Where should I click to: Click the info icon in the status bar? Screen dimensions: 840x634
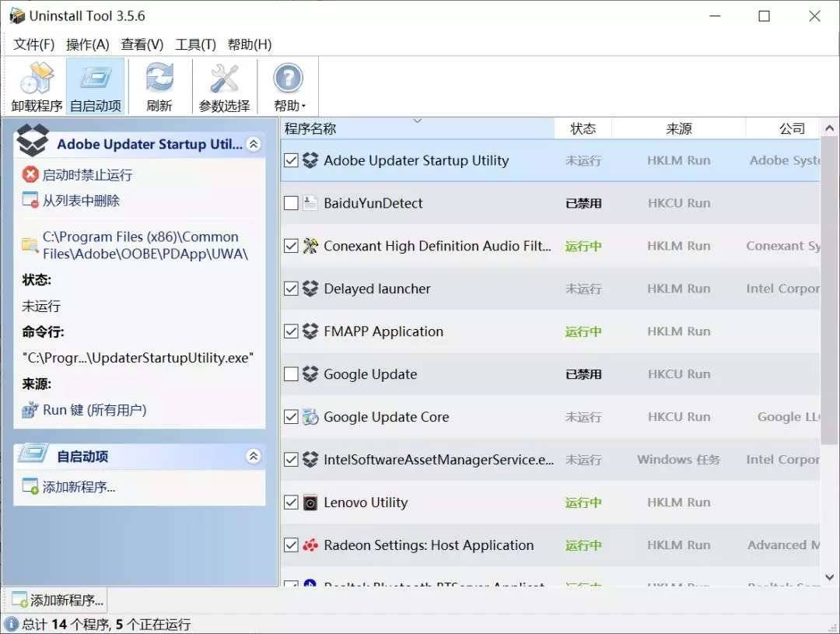point(11,625)
